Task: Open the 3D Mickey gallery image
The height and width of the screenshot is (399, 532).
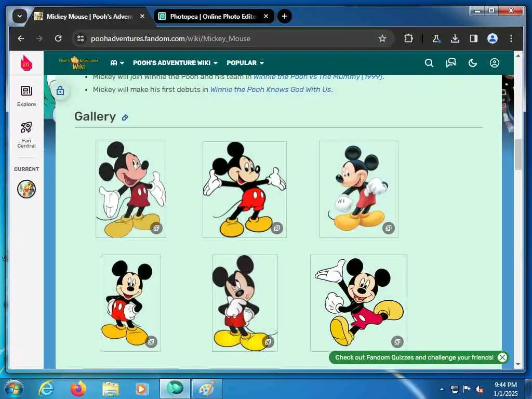Action: tap(358, 189)
